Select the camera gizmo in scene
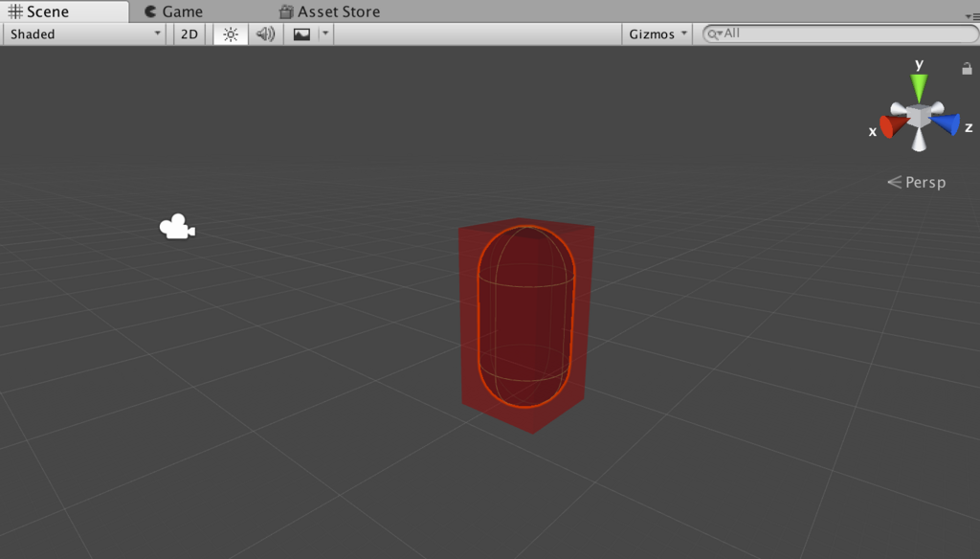 click(177, 227)
